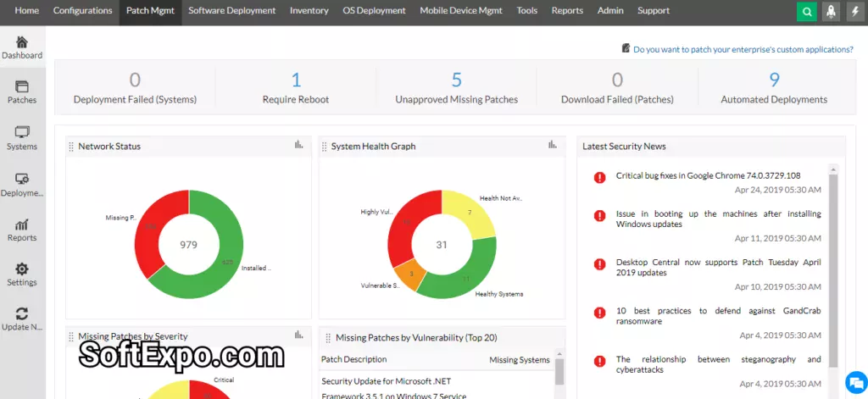Click the yellow Health Not Available segment

pyautogui.click(x=470, y=213)
